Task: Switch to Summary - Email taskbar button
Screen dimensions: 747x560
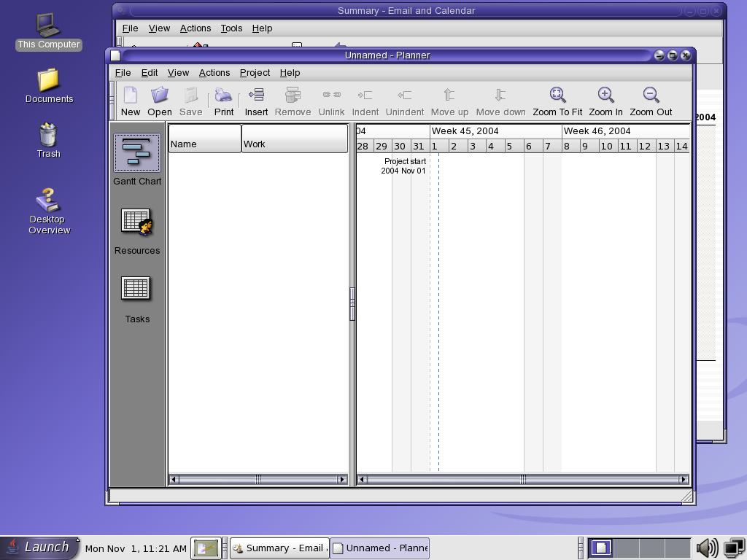Action: point(279,548)
